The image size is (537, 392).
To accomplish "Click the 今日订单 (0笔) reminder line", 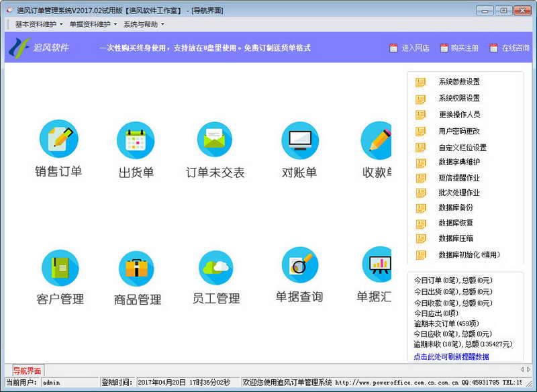I will 453,281.
